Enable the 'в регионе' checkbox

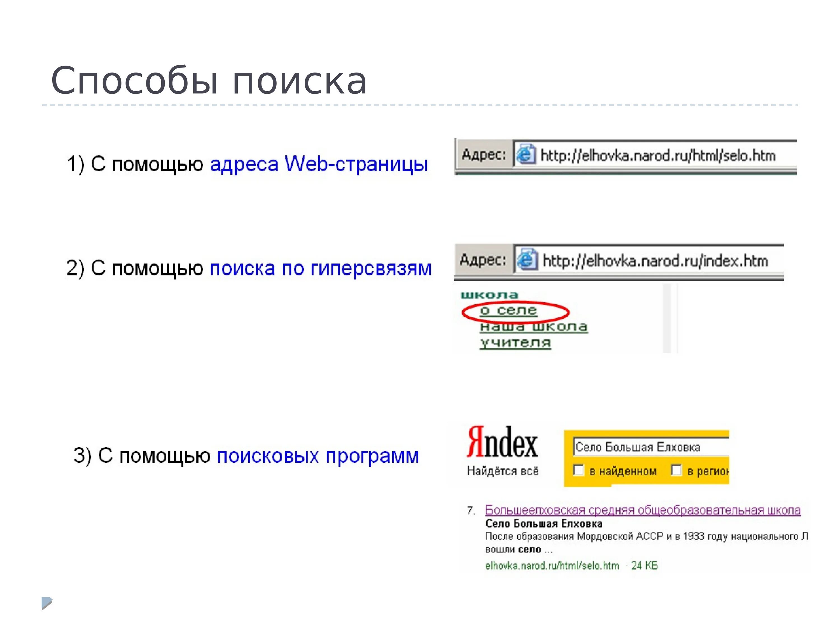click(676, 470)
